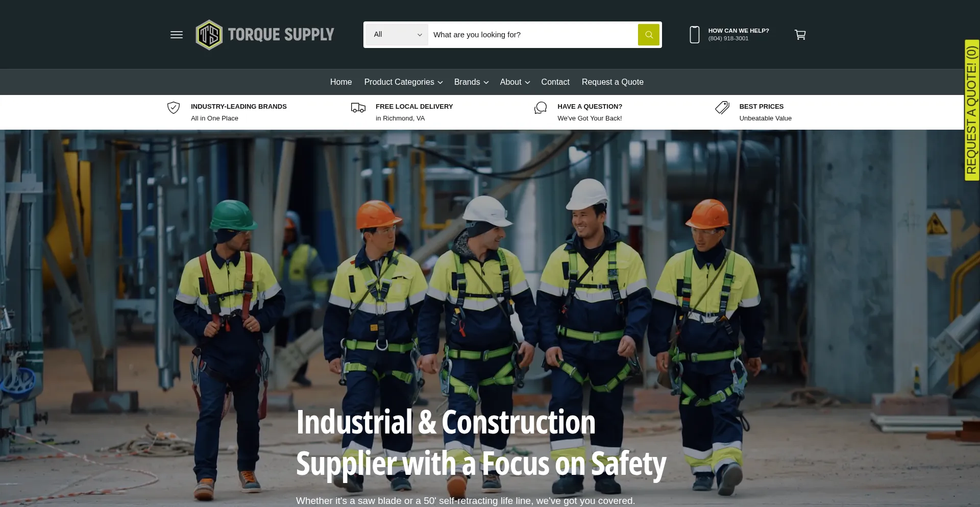Expand the Brands dropdown menu
The width and height of the screenshot is (980, 507).
pyautogui.click(x=471, y=82)
